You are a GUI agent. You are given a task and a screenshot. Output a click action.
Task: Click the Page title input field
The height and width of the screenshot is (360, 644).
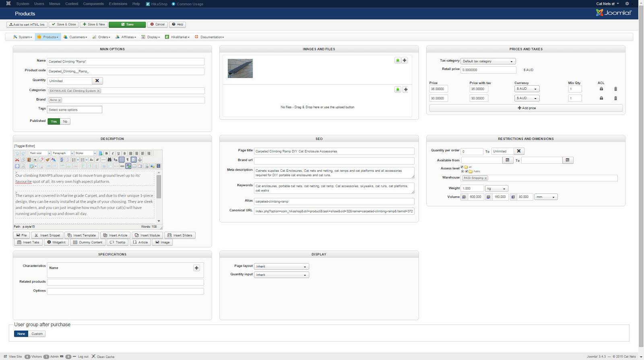pyautogui.click(x=334, y=151)
